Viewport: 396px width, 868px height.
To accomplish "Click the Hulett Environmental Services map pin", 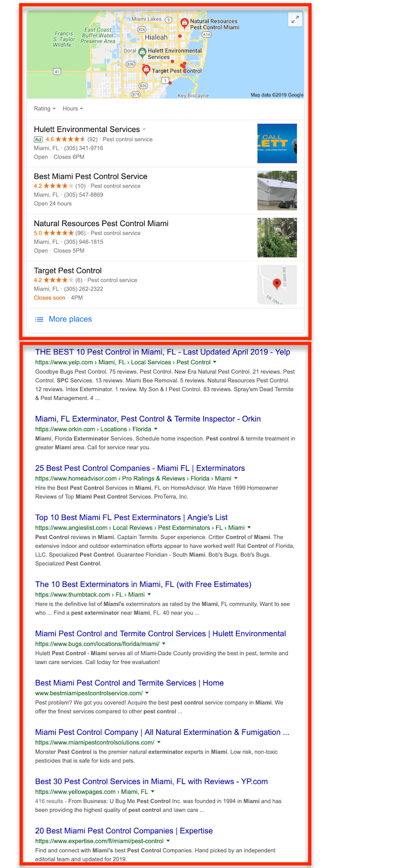I will click(142, 53).
